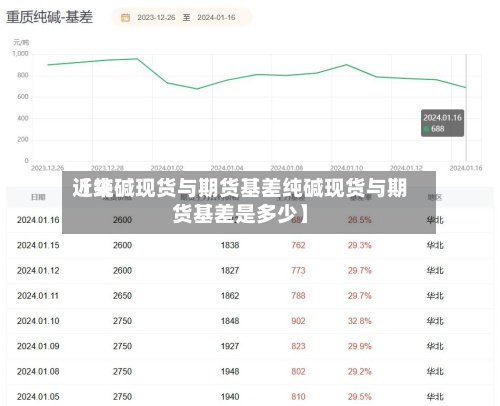
Task: Select date cell 2024.01.11
Action: [x=38, y=296]
